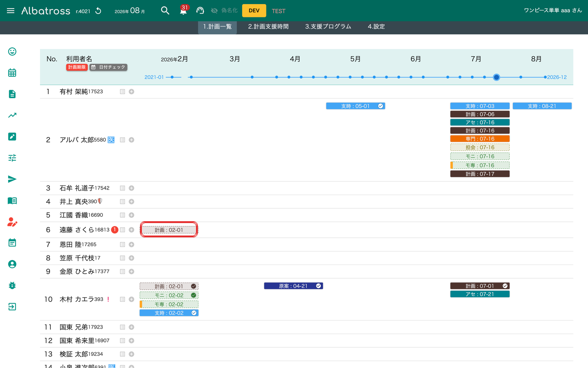The image size is (588, 368).
Task: Toggle 偽名化 anonymize mode
Action: pos(224,11)
